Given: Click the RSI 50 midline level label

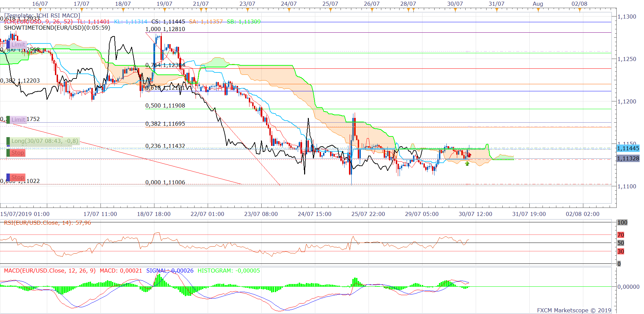Looking at the screenshot, I should click(621, 243).
